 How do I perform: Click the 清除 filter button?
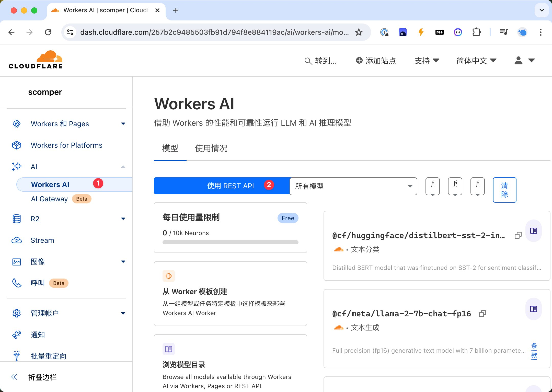pos(504,190)
